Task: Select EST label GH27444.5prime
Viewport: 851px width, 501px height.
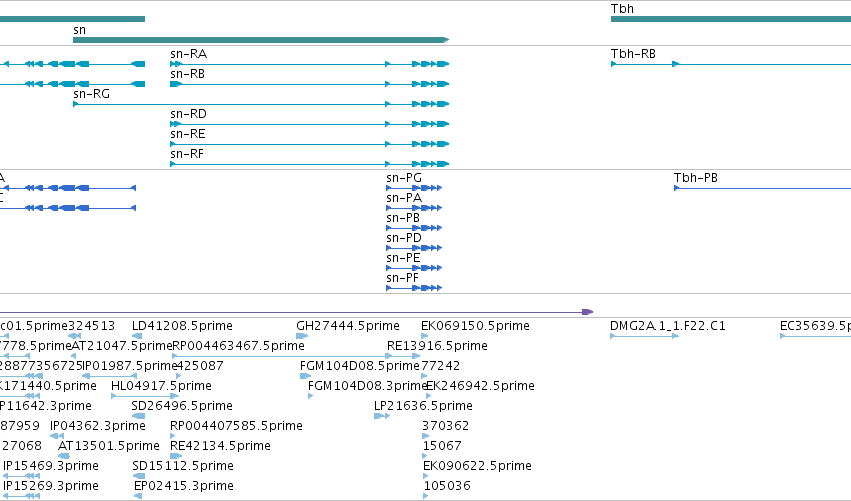Action: (x=348, y=326)
